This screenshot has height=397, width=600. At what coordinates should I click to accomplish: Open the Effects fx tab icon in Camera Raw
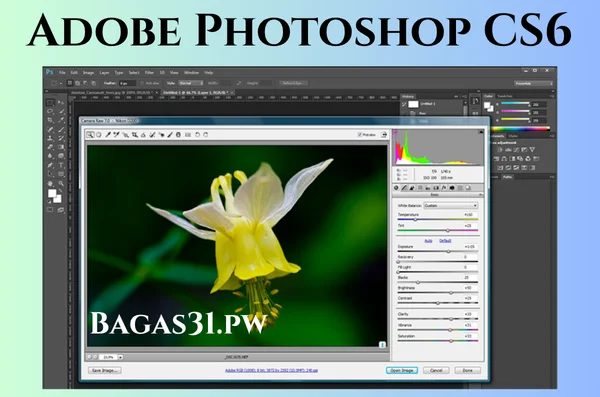pyautogui.click(x=444, y=188)
